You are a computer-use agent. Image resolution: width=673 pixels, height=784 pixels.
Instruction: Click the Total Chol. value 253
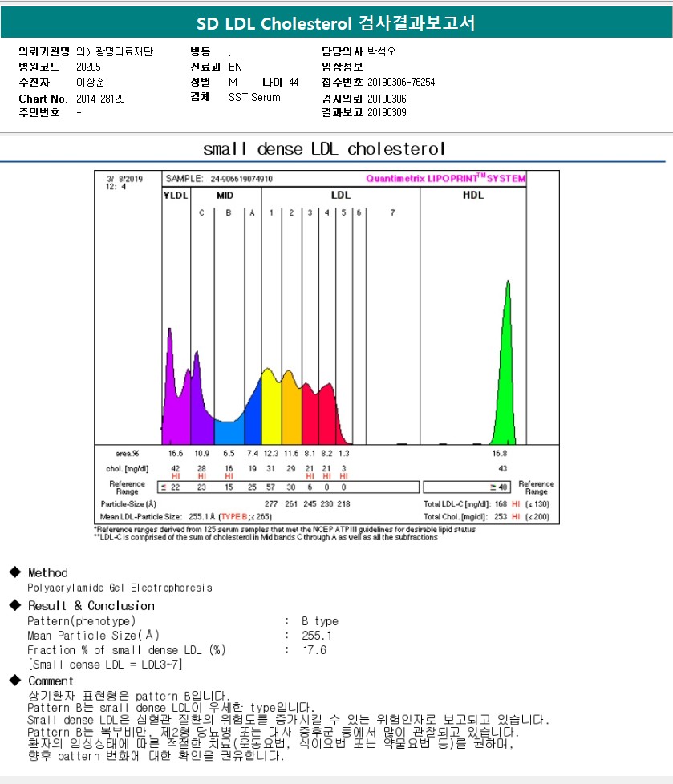tap(501, 516)
